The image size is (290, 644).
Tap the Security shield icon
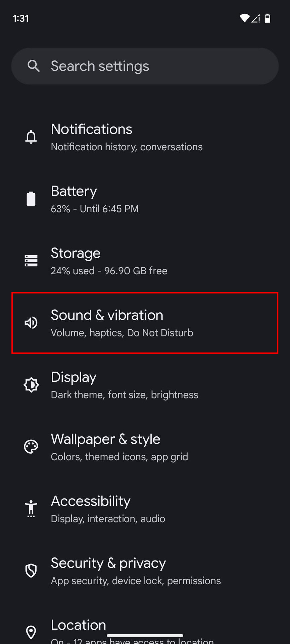(31, 571)
